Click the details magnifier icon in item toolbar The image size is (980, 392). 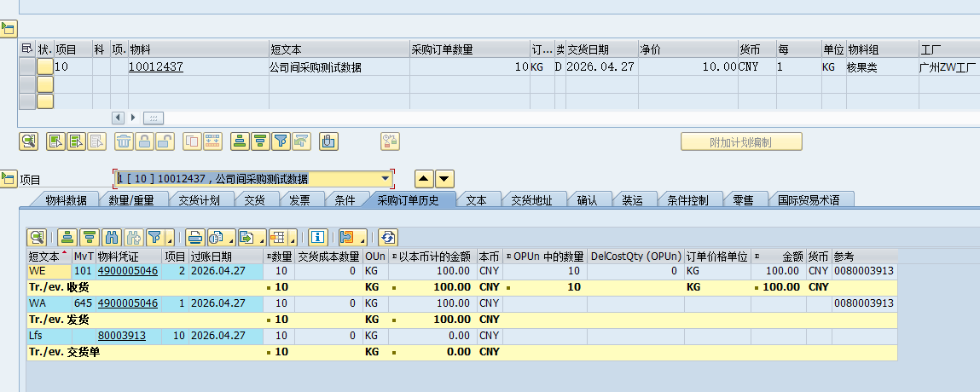click(29, 141)
